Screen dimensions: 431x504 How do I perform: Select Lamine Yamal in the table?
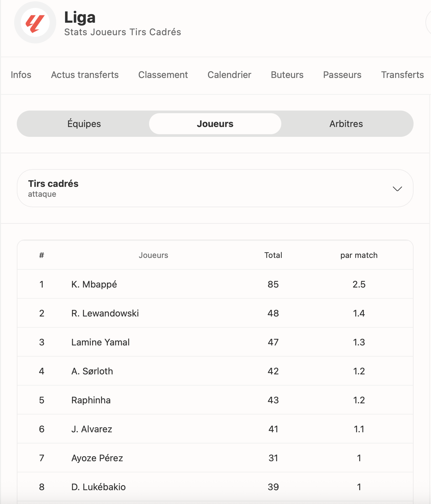pos(215,342)
